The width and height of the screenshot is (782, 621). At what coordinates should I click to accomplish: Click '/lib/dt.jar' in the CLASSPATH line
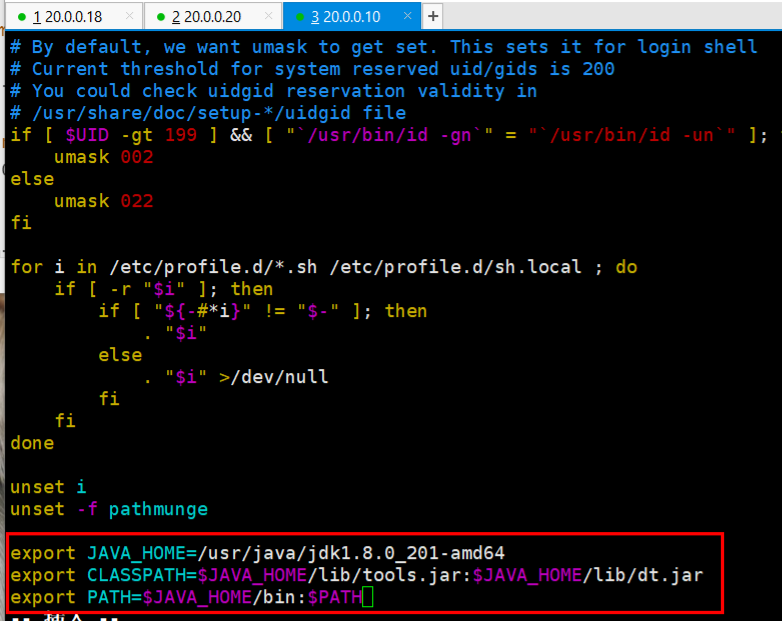(642, 575)
